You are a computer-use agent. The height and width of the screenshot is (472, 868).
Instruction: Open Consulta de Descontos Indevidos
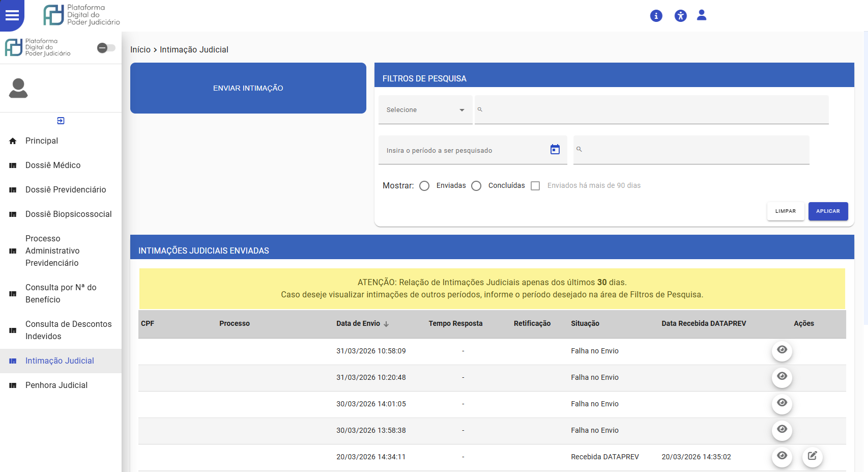click(61, 330)
